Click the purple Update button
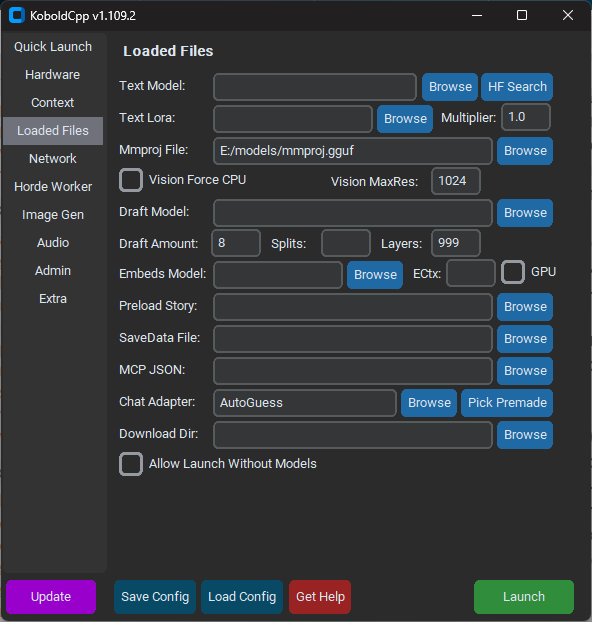Screen dimensions: 592x622 51,597
